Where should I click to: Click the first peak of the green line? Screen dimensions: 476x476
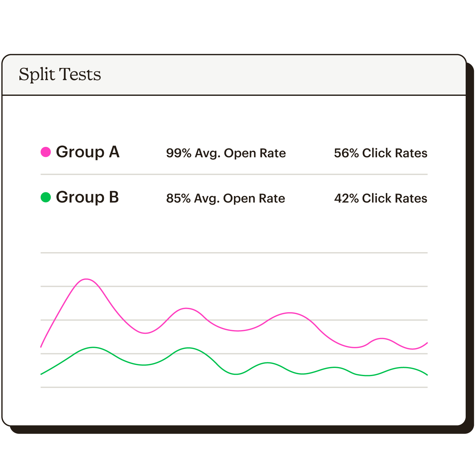coord(93,347)
